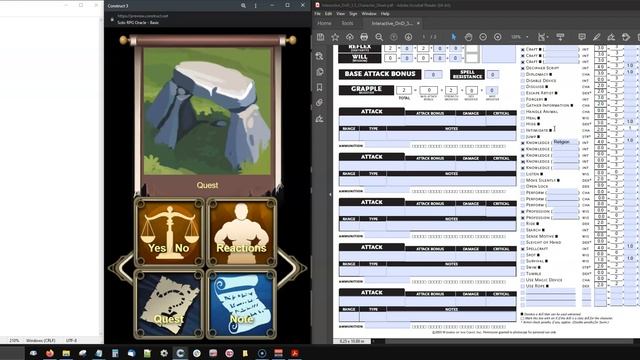This screenshot has height=360, width=640.
Task: Click the right arrow beside the oracle buttons
Action: (x=292, y=268)
